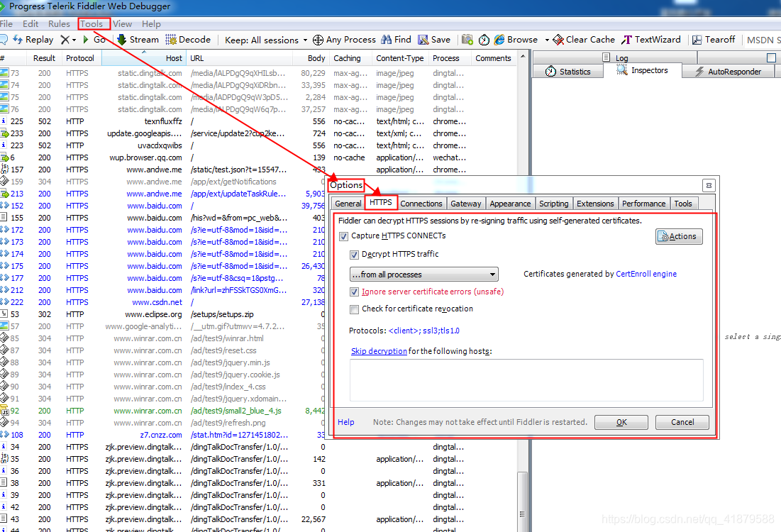
Task: Click the Clear Cache icon
Action: [558, 40]
